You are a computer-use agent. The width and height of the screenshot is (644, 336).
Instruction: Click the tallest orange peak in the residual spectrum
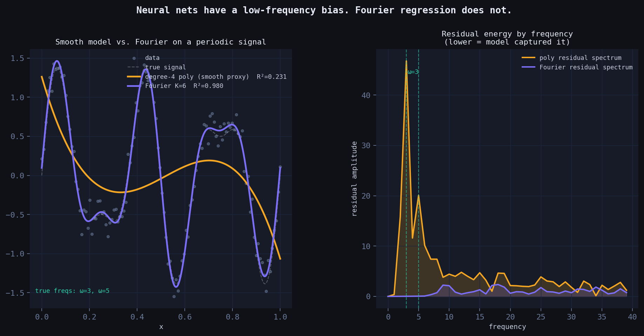pyautogui.click(x=406, y=61)
